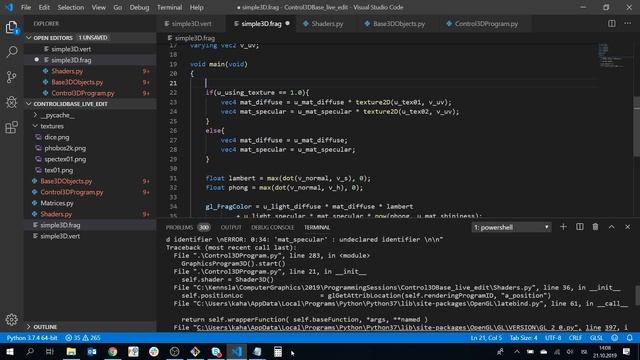The image size is (640, 360).
Task: Open Matrices.py in the explorer tree
Action: click(x=57, y=203)
